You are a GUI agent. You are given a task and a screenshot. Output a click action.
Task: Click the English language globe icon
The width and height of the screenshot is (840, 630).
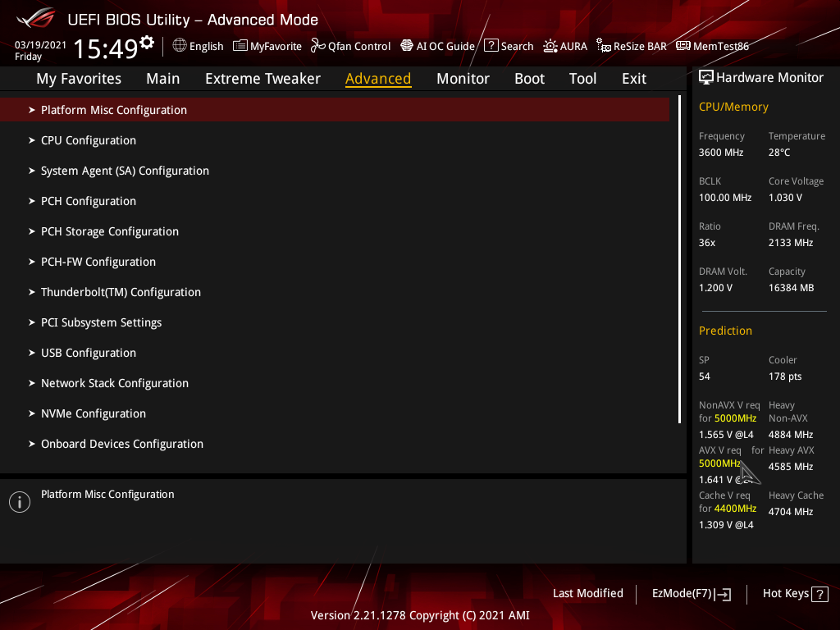pos(180,46)
